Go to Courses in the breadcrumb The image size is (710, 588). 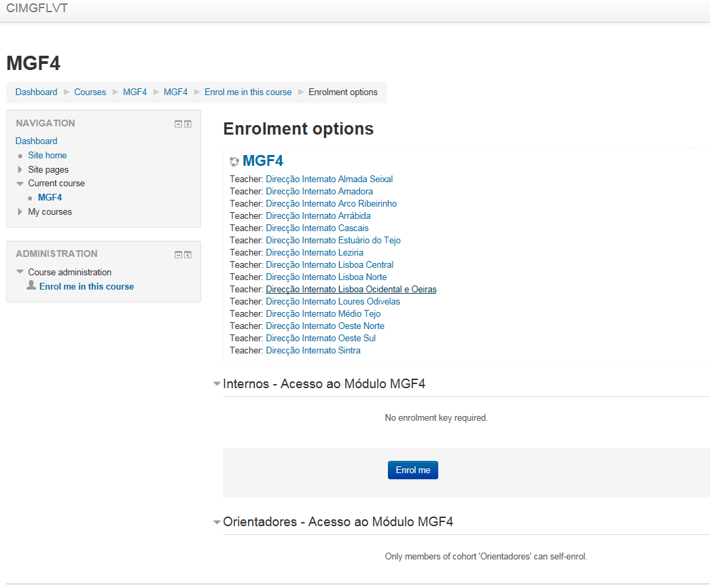(90, 92)
